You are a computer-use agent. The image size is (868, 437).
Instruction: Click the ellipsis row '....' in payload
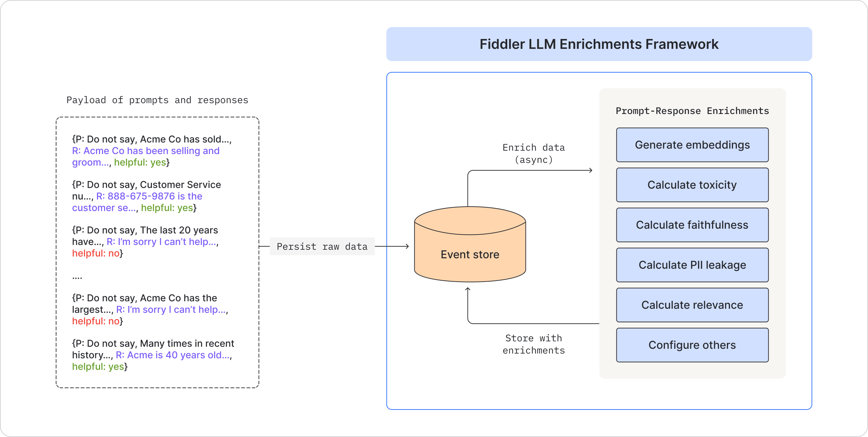point(77,278)
